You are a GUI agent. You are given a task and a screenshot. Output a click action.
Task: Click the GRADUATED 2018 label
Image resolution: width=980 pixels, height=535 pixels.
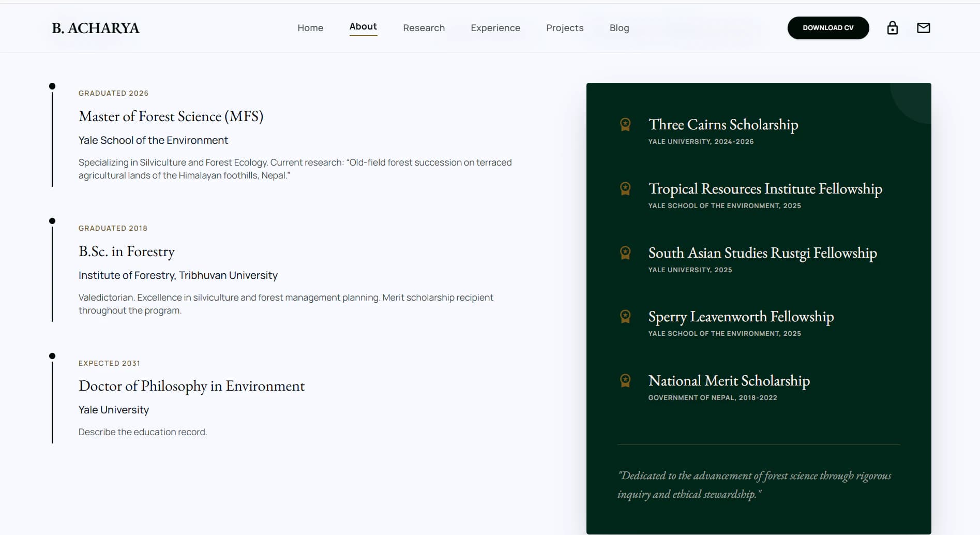(113, 228)
